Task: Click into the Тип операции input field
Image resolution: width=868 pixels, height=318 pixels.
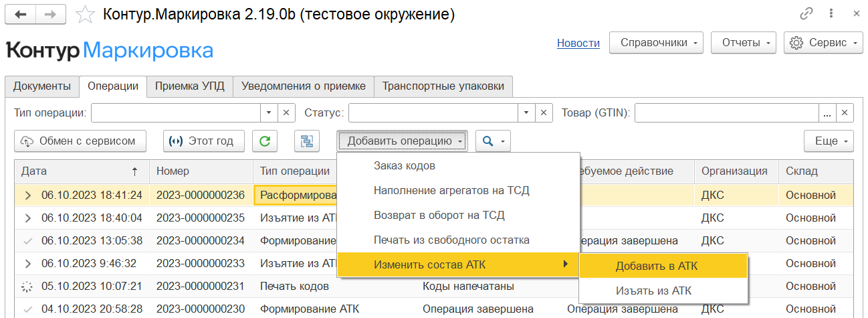Action: coord(176,113)
